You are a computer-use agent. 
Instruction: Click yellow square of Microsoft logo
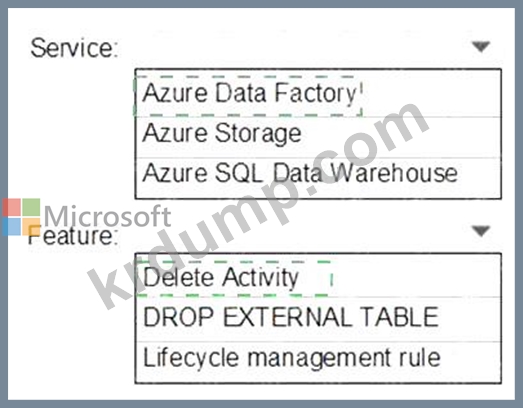click(x=31, y=227)
